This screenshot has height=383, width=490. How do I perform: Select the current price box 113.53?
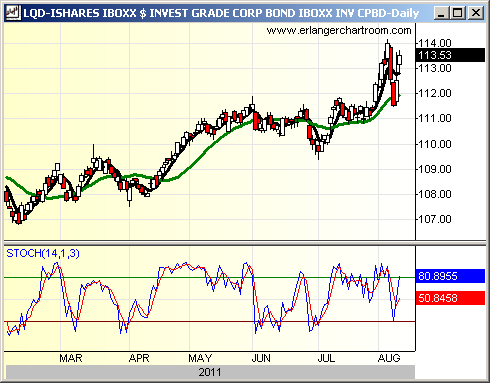point(450,55)
